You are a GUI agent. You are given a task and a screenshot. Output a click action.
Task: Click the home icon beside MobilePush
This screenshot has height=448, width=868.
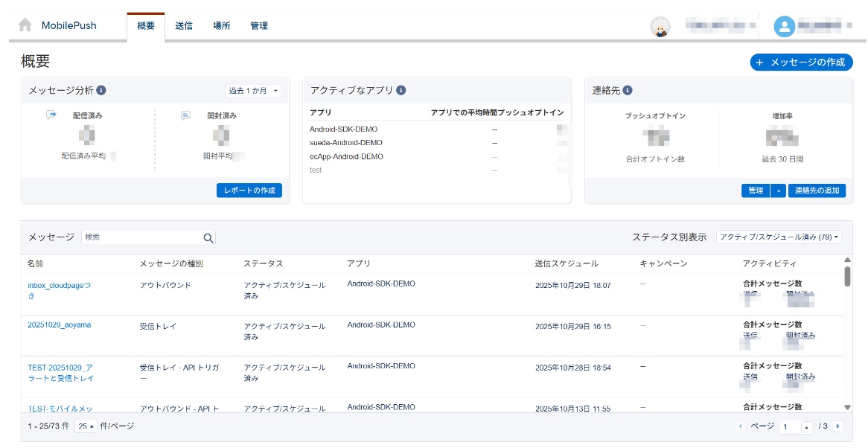(x=25, y=25)
